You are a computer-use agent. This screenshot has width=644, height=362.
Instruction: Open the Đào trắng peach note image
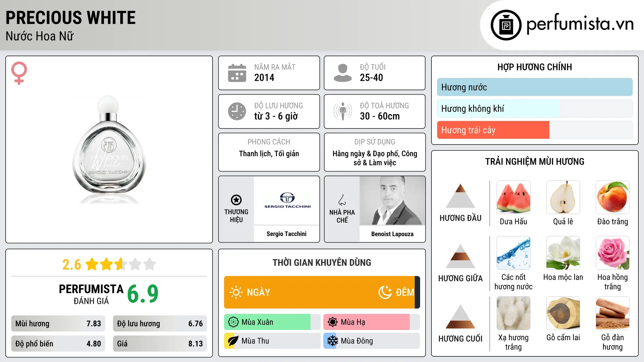click(613, 197)
